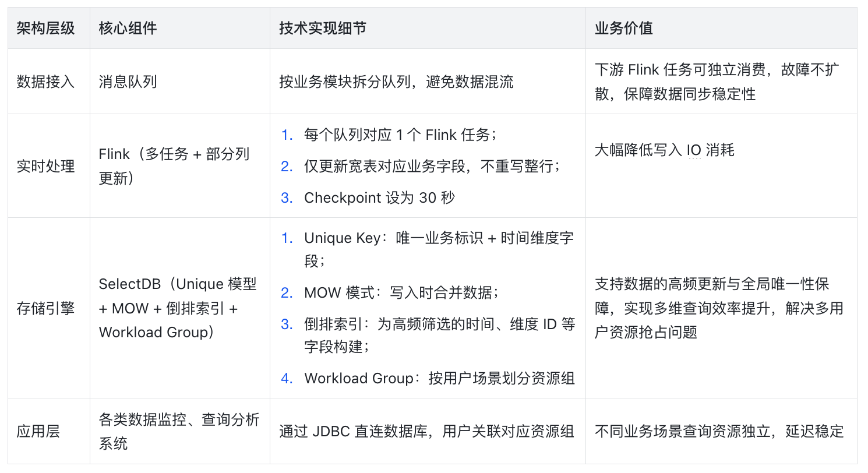Select the 应用层 row label cell

point(38,432)
